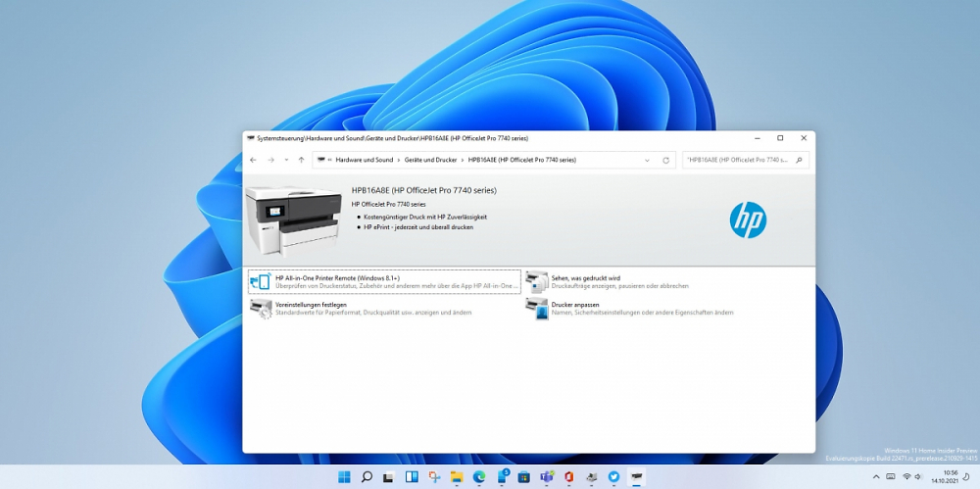Open Office from the taskbar
The image size is (980, 489).
(568, 477)
